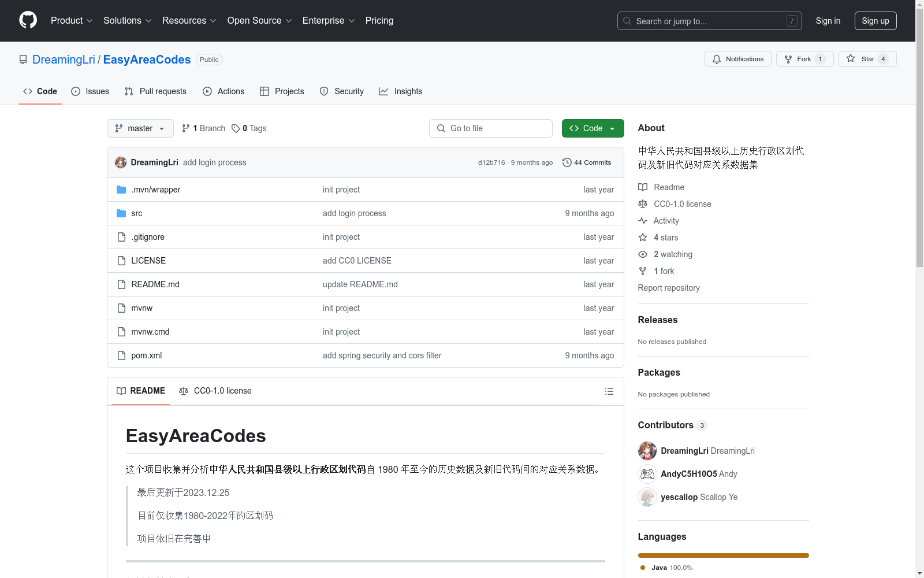This screenshot has width=924, height=578.
Task: Click Report repository link
Action: [669, 288]
